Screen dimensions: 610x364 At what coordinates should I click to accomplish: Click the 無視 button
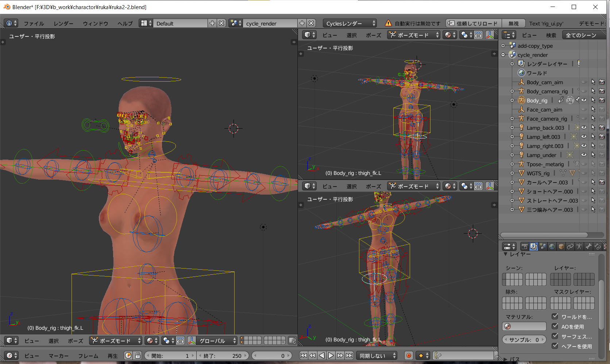pos(513,23)
